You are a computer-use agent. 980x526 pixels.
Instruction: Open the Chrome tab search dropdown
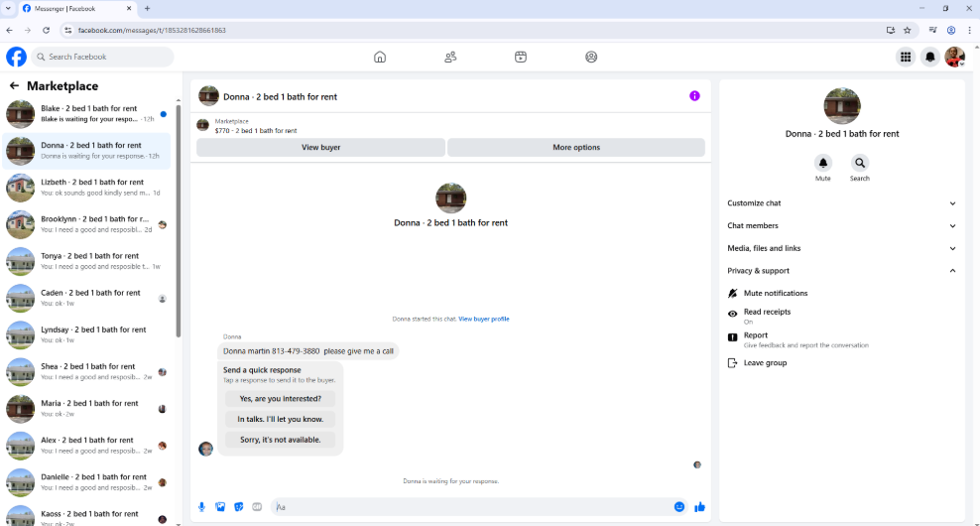coord(8,9)
